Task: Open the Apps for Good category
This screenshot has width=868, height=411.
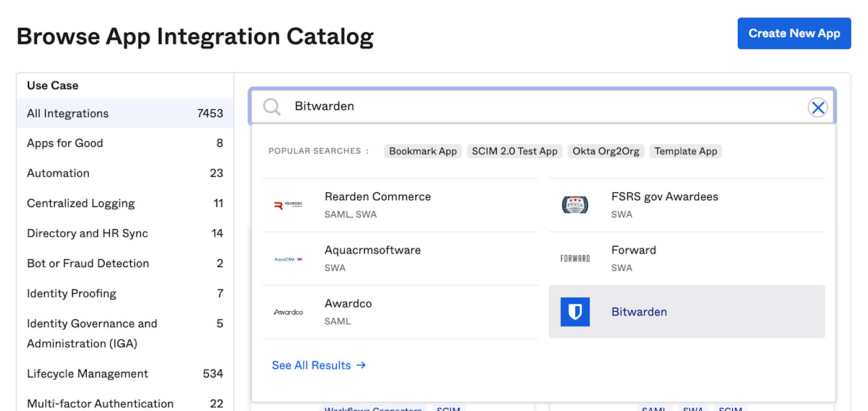Action: tap(64, 143)
